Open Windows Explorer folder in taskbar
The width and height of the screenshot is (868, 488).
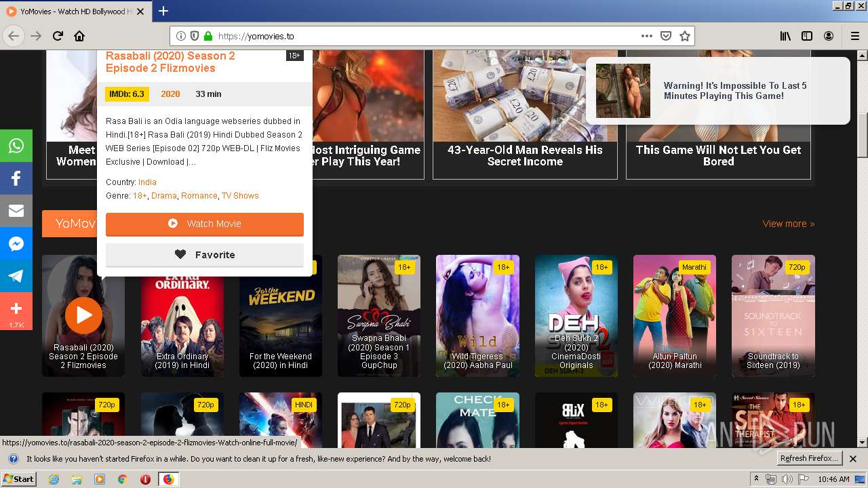(77, 479)
